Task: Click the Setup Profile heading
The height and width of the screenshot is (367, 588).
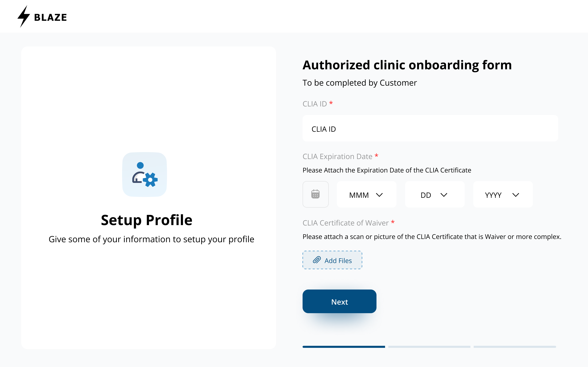Action: [x=147, y=220]
